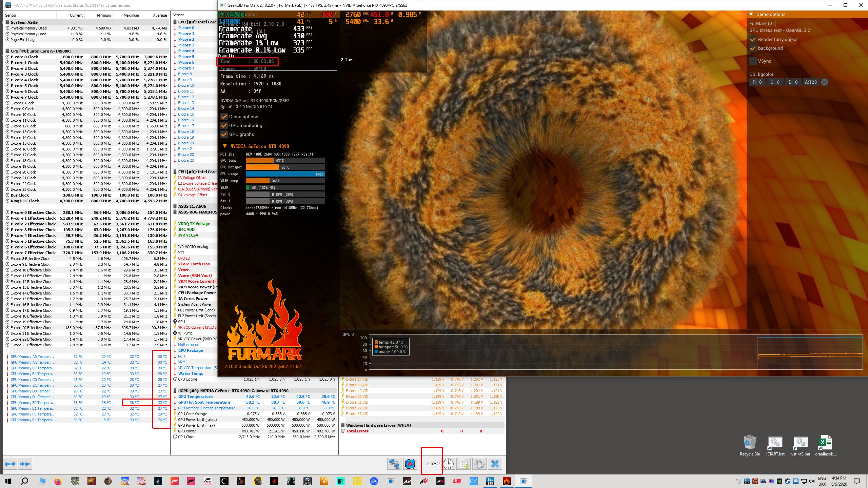This screenshot has height=488, width=868.
Task: Select Windows Hardware Errors (WHEA) header
Action: click(422, 425)
